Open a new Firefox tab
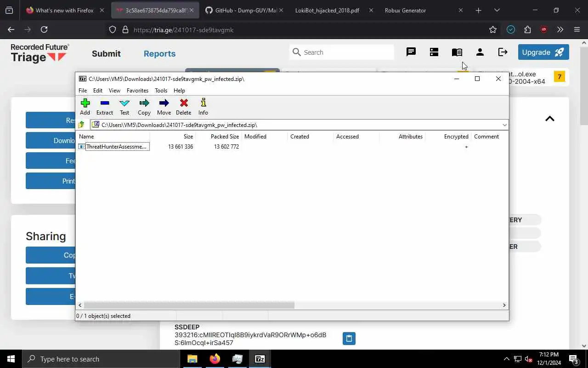This screenshot has height=368, width=588. click(x=478, y=10)
